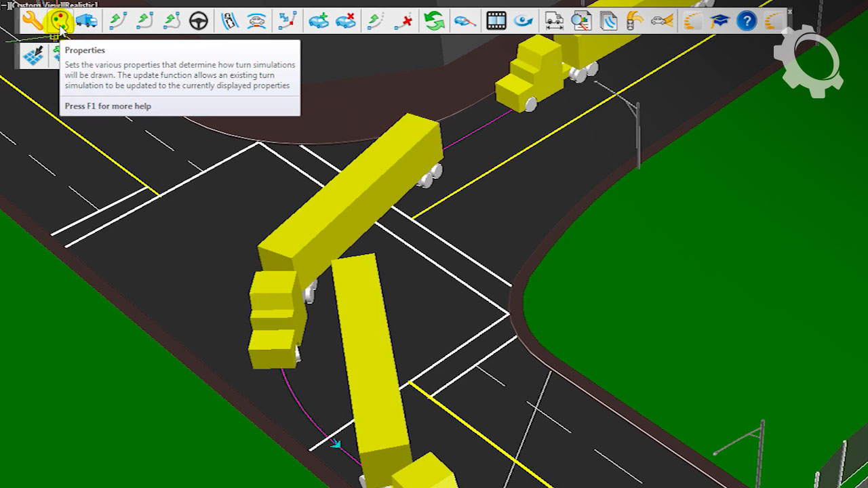This screenshot has width=868, height=488.
Task: Select the blue truck vehicle icon
Action: click(x=87, y=21)
